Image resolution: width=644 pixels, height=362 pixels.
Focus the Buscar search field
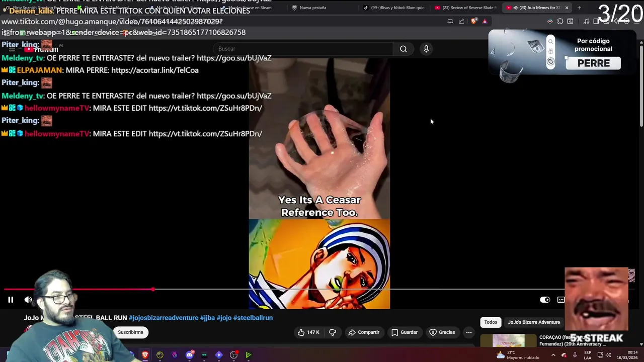(x=303, y=49)
